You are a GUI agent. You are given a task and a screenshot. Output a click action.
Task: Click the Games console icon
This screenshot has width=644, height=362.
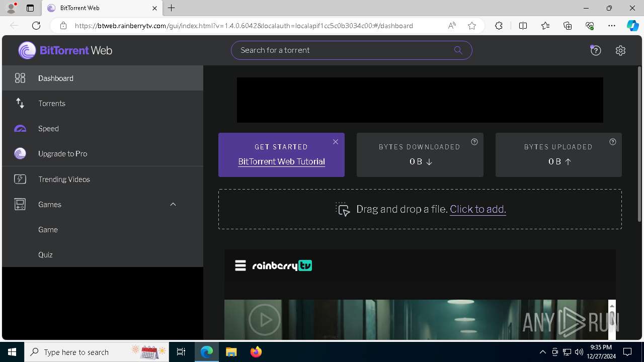20,204
